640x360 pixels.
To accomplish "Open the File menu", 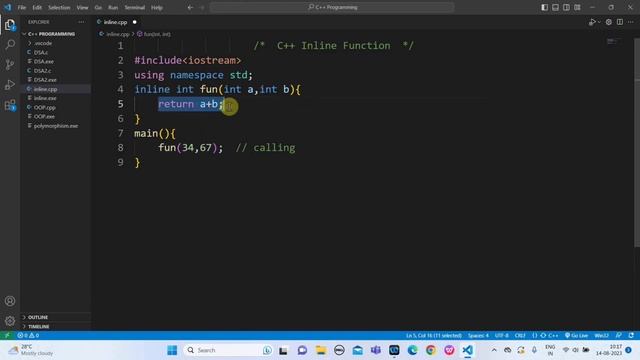I will tap(22, 7).
